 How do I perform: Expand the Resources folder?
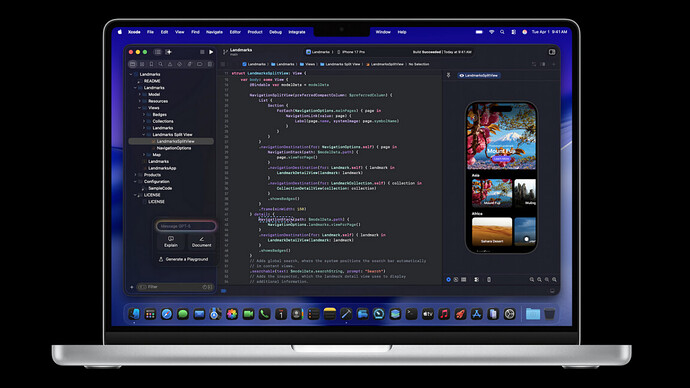click(139, 101)
